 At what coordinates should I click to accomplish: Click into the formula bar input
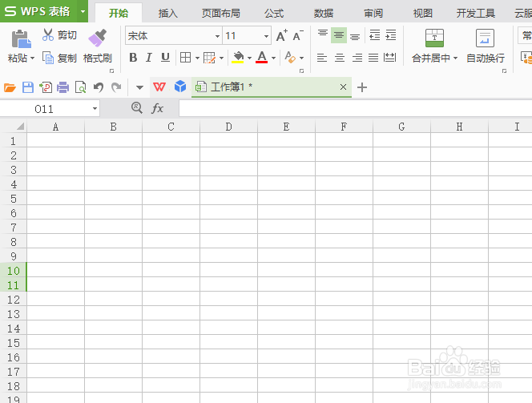point(355,108)
